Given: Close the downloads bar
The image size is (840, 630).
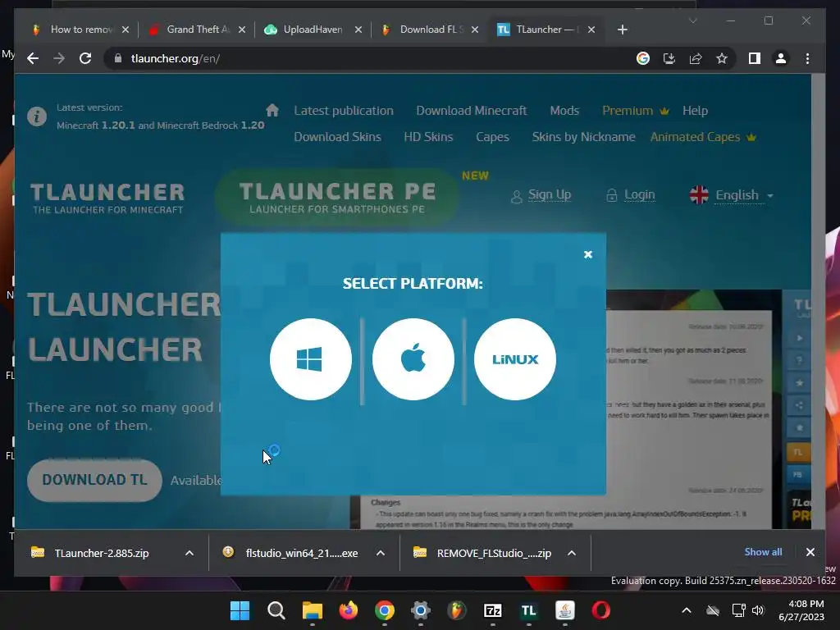Looking at the screenshot, I should (810, 552).
